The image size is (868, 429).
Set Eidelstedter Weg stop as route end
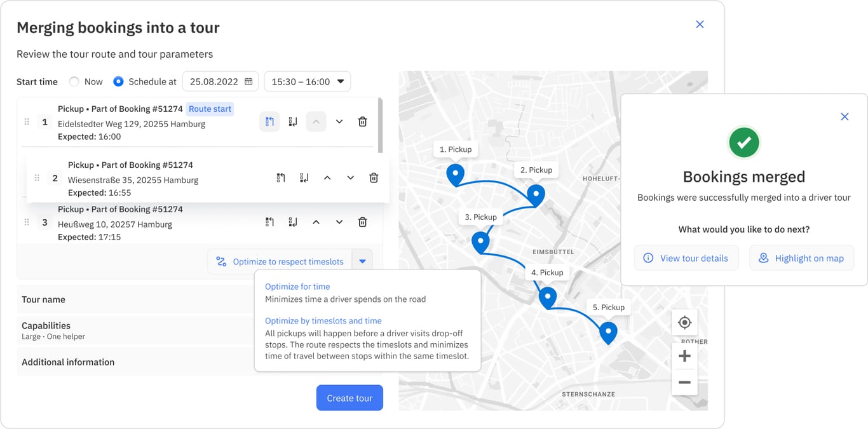(x=293, y=121)
